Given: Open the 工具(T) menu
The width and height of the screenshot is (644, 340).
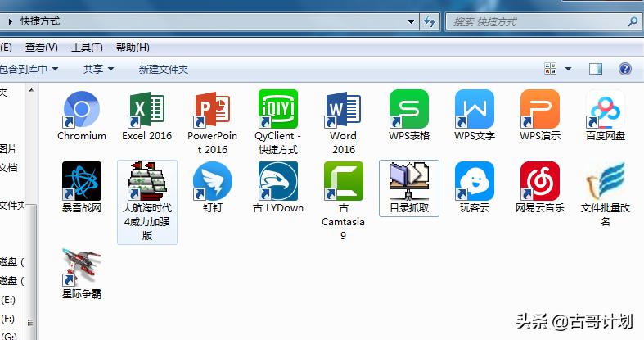Looking at the screenshot, I should coord(87,48).
